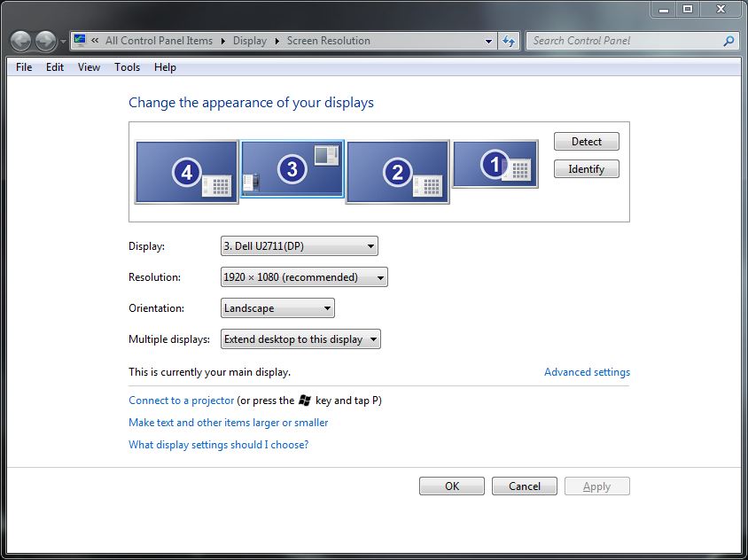Open the Help menu
The height and width of the screenshot is (560, 748).
pos(165,67)
